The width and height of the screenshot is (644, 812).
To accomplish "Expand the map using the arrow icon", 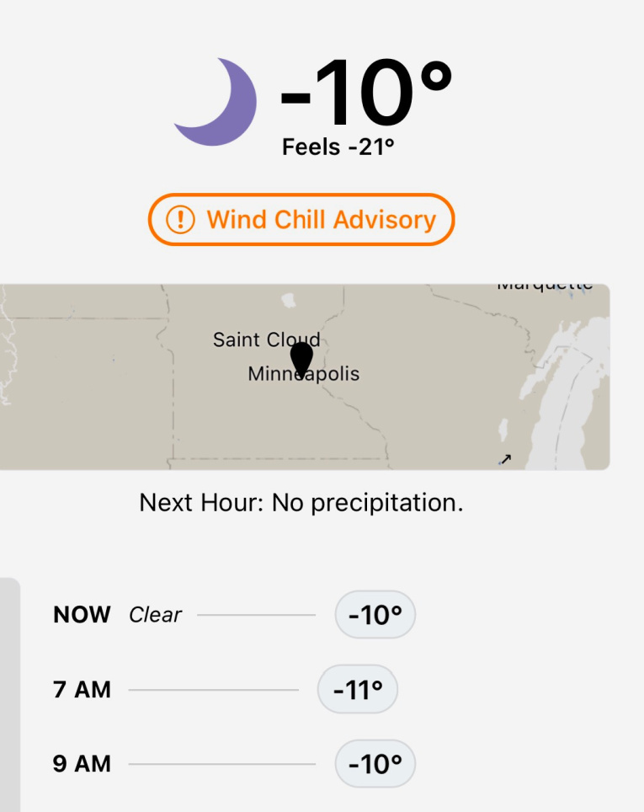I will coord(505,459).
